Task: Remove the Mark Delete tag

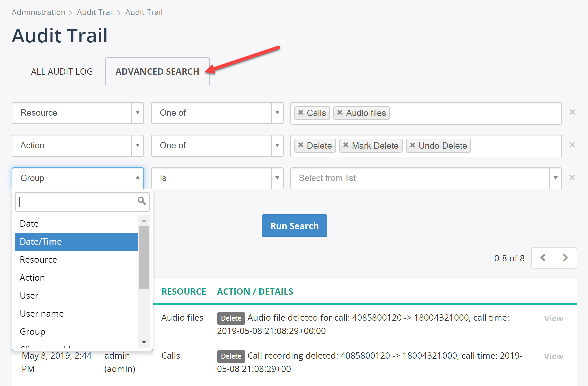Action: pos(346,145)
